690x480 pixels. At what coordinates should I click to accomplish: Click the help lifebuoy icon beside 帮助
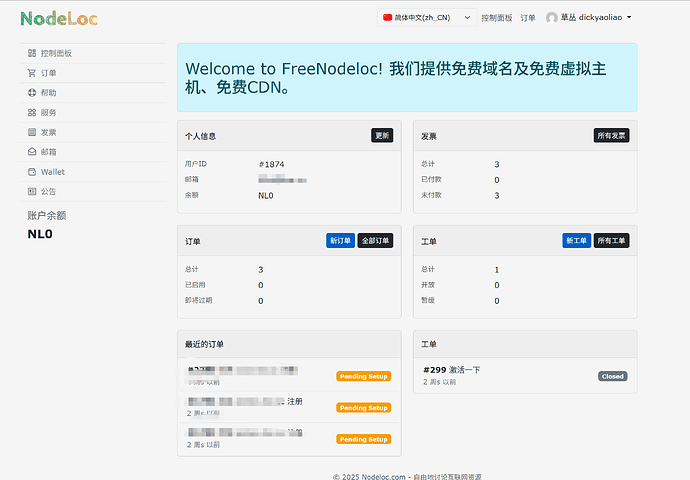(32, 93)
